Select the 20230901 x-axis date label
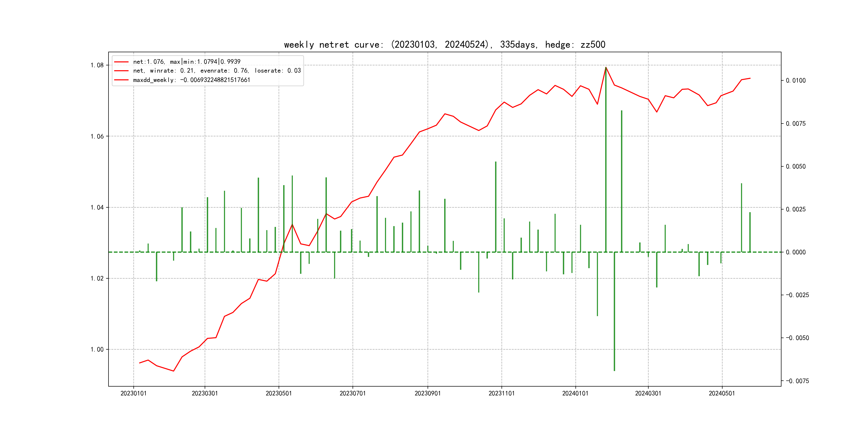Image resolution: width=868 pixels, height=434 pixels. coord(428,394)
